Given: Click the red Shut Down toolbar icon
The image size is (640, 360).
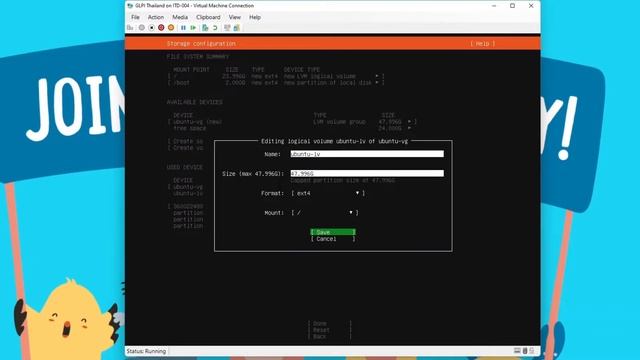Looking at the screenshot, I should click(161, 28).
